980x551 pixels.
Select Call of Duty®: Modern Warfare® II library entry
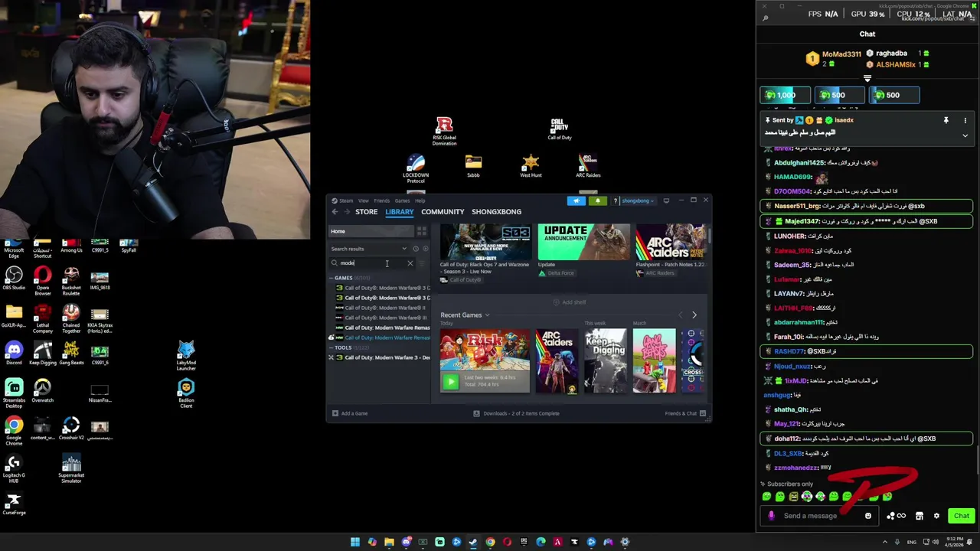(x=381, y=308)
